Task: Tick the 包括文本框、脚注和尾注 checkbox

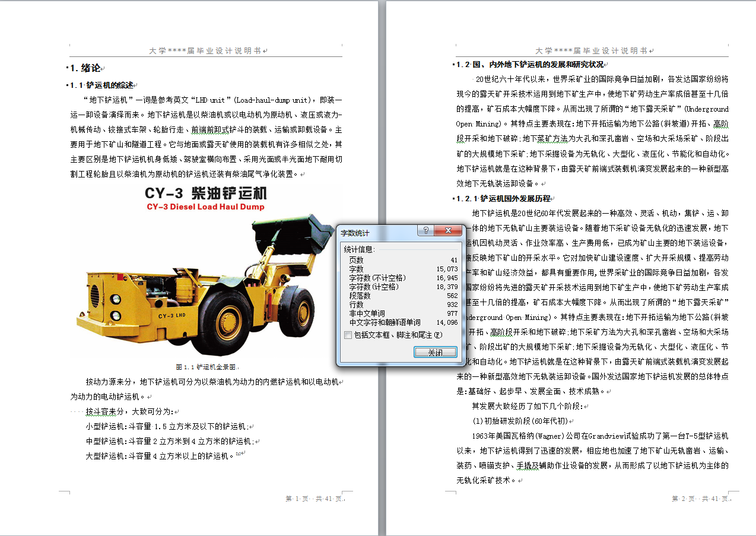Action: 348,335
